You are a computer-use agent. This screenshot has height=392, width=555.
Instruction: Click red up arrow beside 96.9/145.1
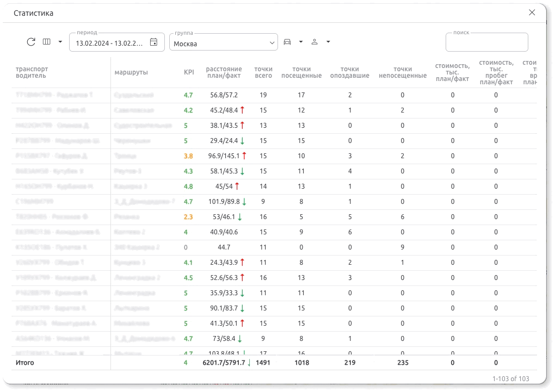(244, 156)
